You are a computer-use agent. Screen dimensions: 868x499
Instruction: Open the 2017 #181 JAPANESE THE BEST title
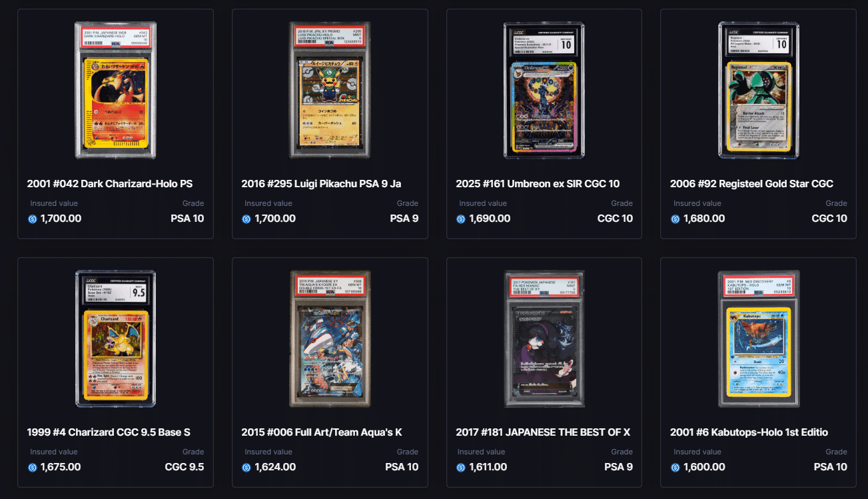(x=543, y=432)
